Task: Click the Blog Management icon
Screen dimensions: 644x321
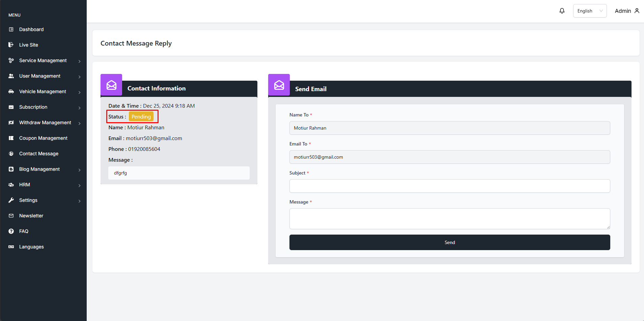Action: point(11,169)
